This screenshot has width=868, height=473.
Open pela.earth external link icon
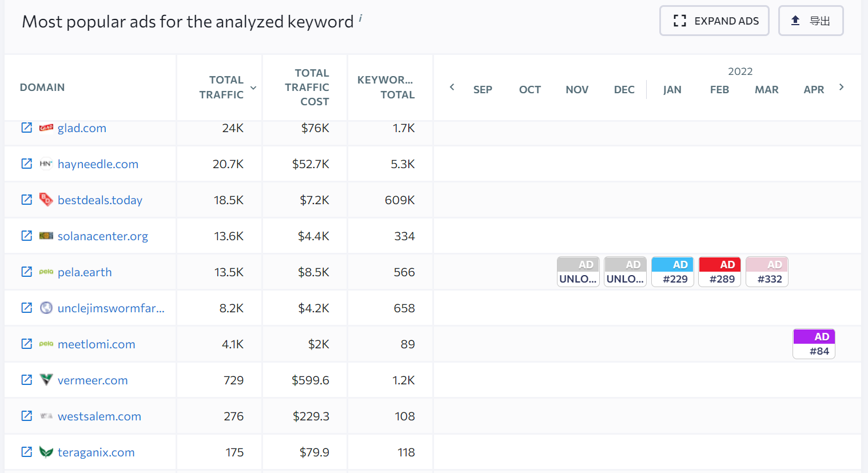(x=27, y=272)
